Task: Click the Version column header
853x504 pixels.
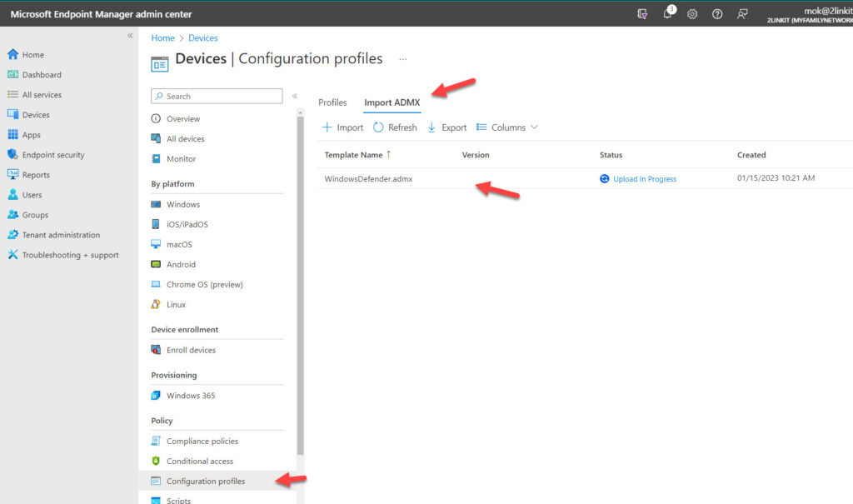Action: click(x=476, y=155)
